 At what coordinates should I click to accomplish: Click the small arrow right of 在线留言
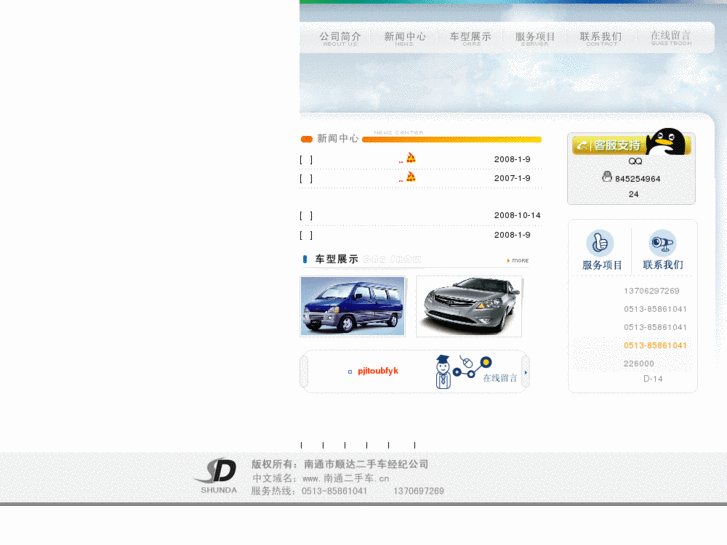tap(525, 372)
